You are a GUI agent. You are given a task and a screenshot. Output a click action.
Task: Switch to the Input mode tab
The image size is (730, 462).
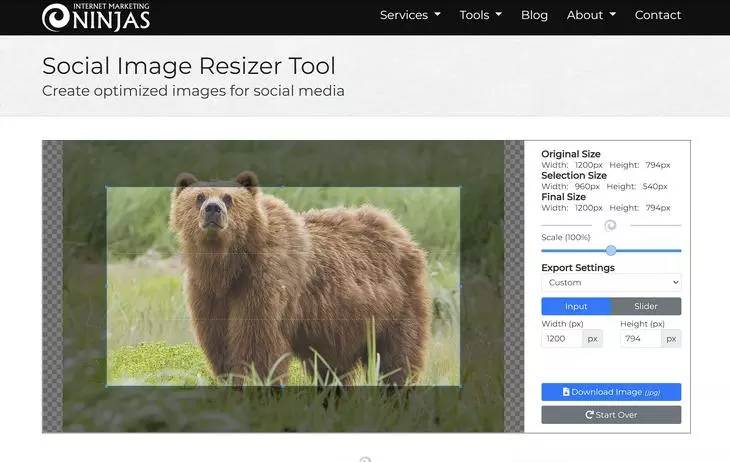point(576,306)
